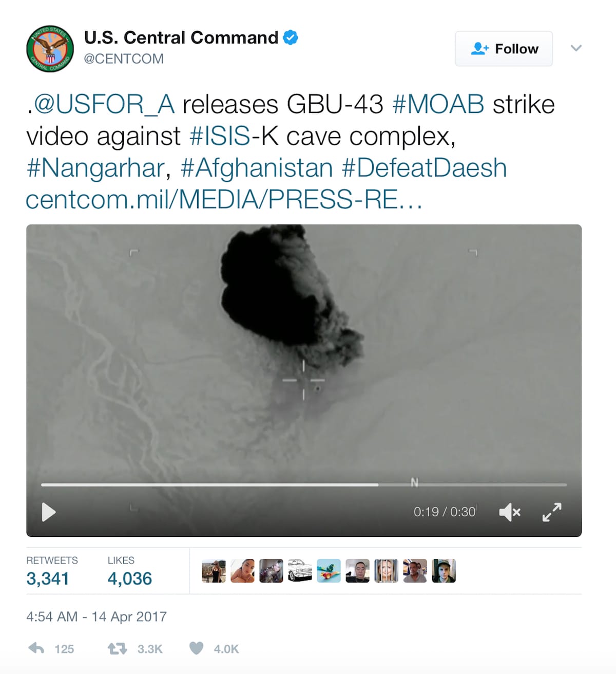Click the verified badge icon

pos(291,38)
